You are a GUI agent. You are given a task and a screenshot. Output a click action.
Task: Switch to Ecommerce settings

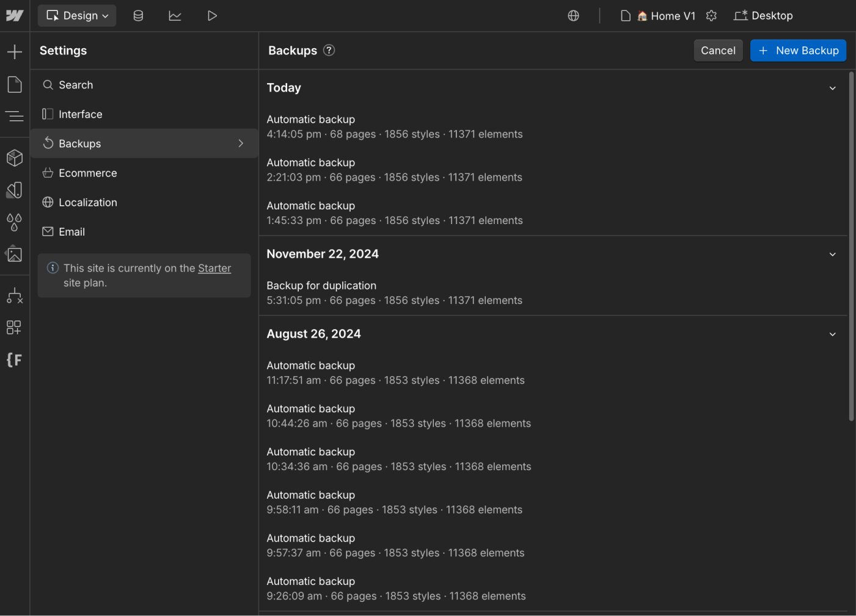click(87, 173)
